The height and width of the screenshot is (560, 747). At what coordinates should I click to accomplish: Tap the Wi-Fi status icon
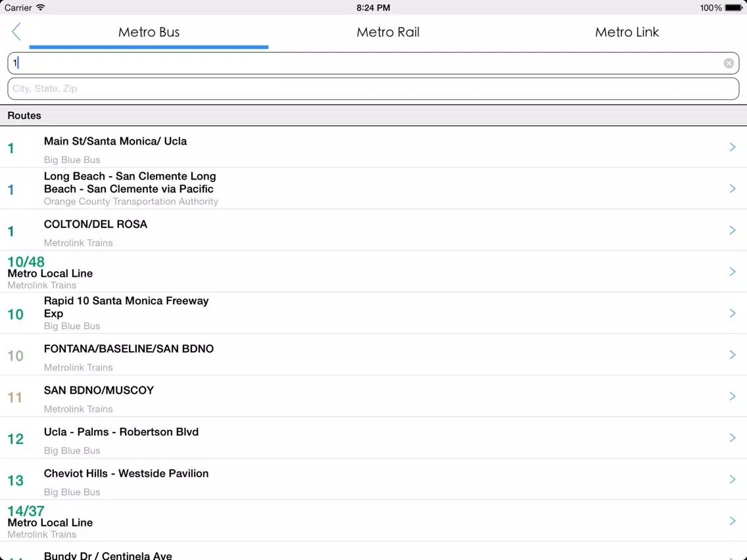[41, 7]
